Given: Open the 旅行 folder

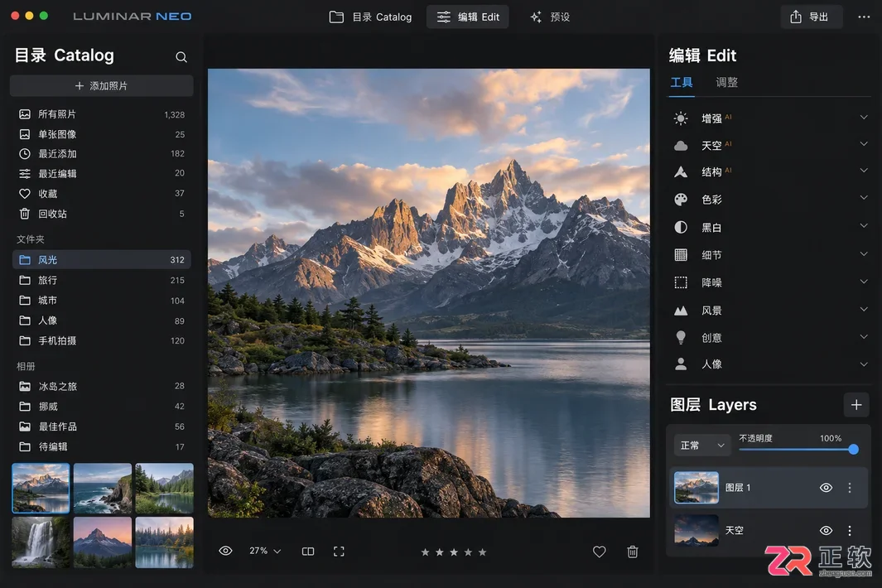Looking at the screenshot, I should (x=102, y=280).
